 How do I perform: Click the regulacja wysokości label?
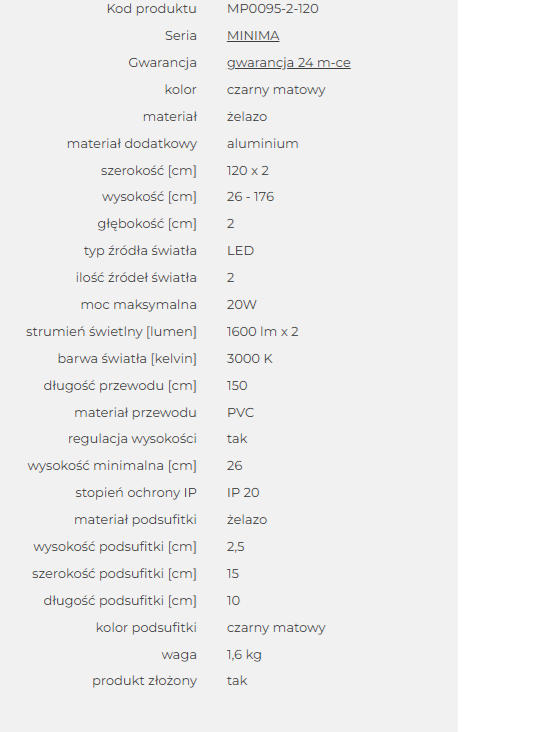(132, 439)
